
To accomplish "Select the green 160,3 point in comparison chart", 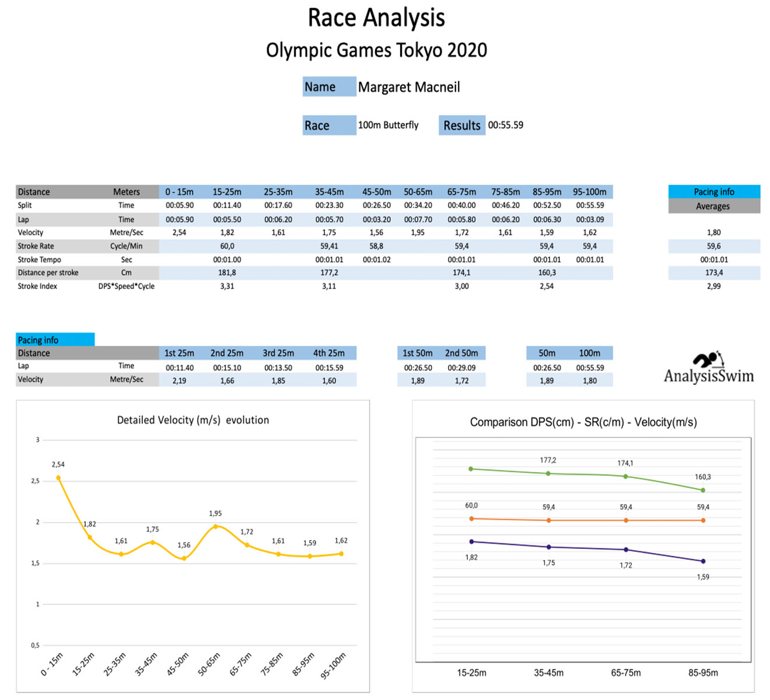I will click(x=703, y=491).
